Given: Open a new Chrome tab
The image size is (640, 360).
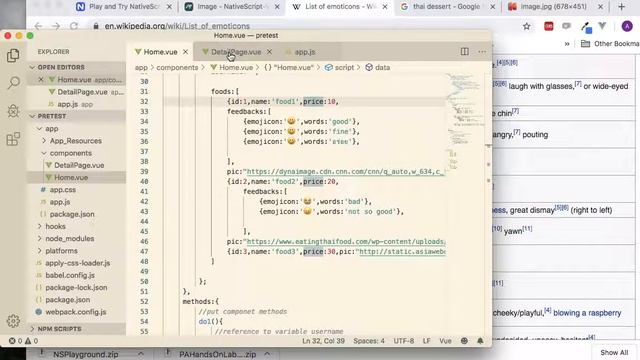Looking at the screenshot, I should tap(622, 7).
